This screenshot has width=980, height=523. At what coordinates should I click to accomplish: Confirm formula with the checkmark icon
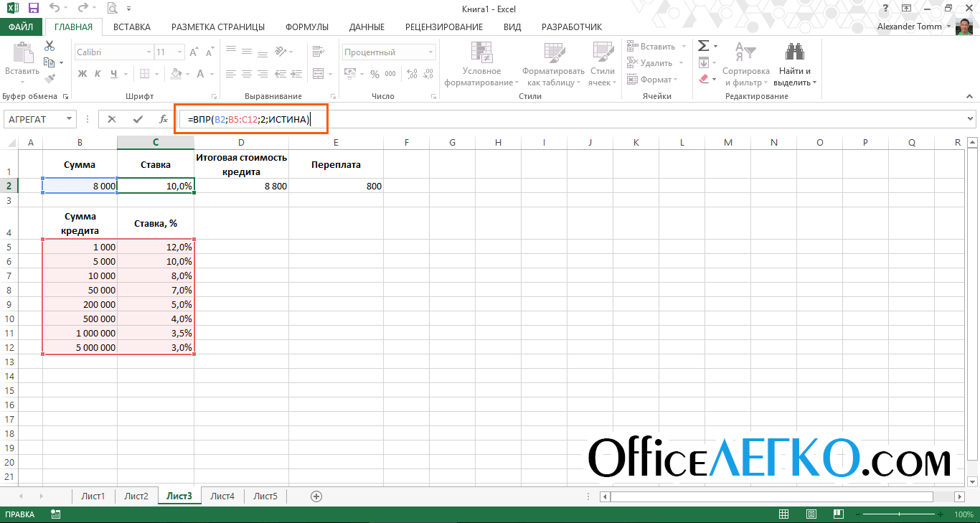coord(138,119)
